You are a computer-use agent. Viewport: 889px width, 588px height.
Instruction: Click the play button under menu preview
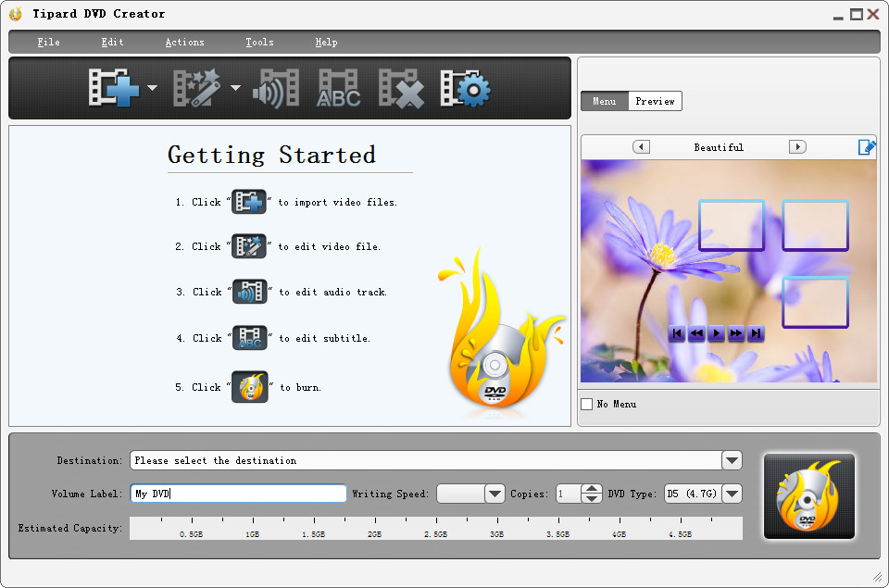(716, 333)
